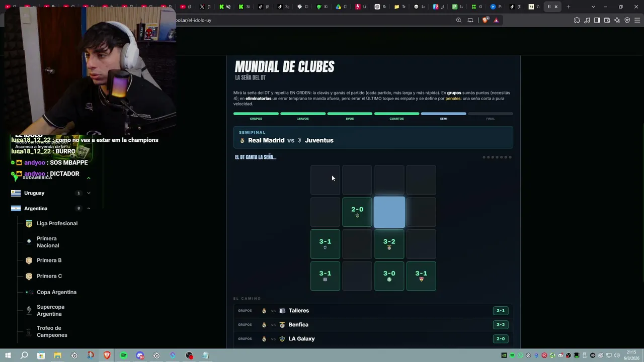
Task: Click the volume speaker tray icon
Action: [x=617, y=355]
